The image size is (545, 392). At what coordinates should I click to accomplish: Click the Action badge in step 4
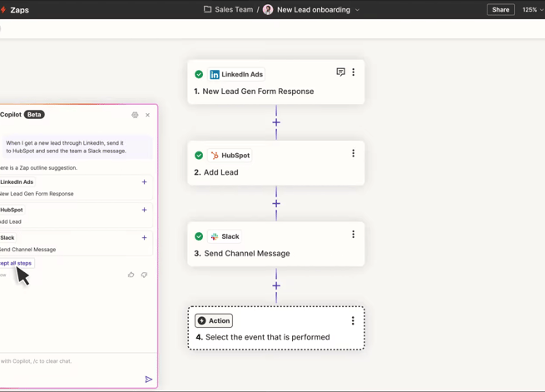click(214, 320)
